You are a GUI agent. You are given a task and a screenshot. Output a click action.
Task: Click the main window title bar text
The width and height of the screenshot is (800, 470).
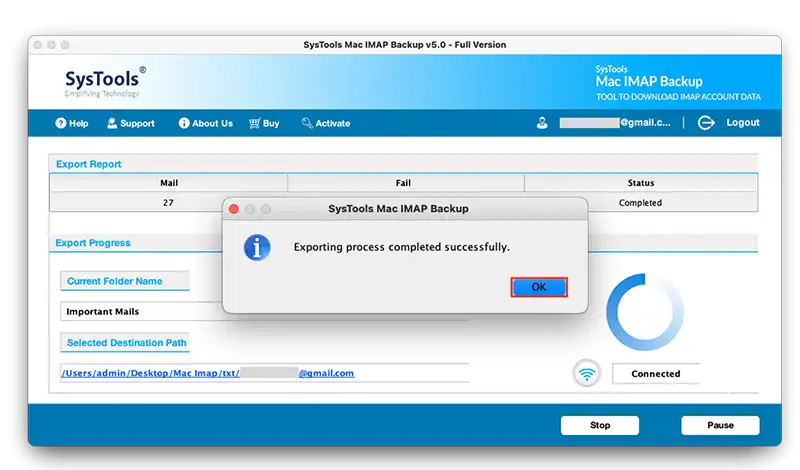405,44
